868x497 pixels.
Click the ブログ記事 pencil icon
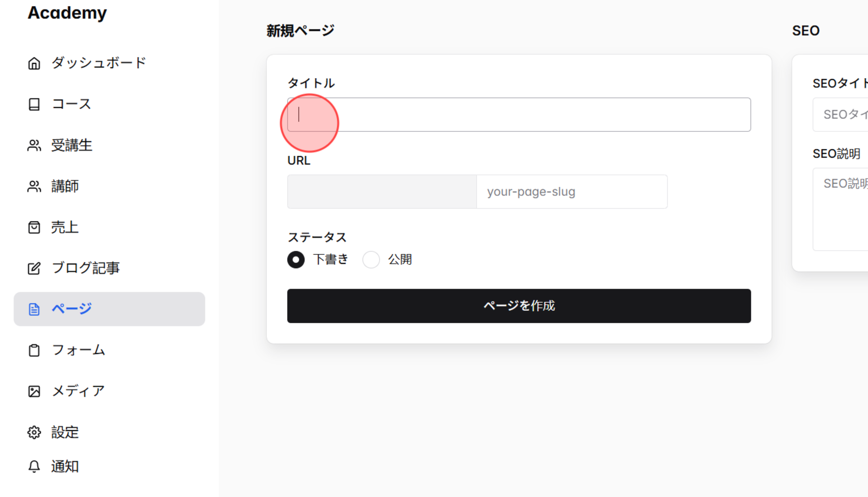[x=34, y=268]
